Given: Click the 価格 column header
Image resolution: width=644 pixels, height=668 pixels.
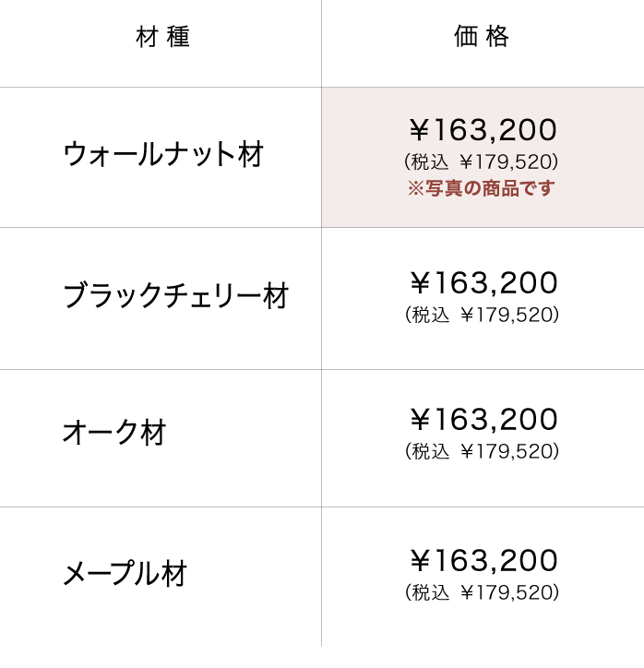Looking at the screenshot, I should point(482,38).
